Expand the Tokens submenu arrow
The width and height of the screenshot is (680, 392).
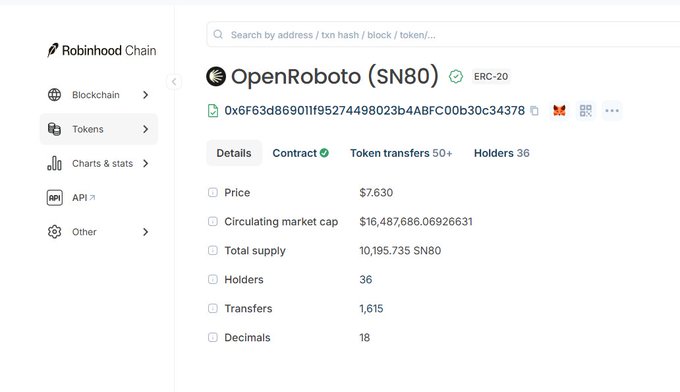pyautogui.click(x=146, y=129)
